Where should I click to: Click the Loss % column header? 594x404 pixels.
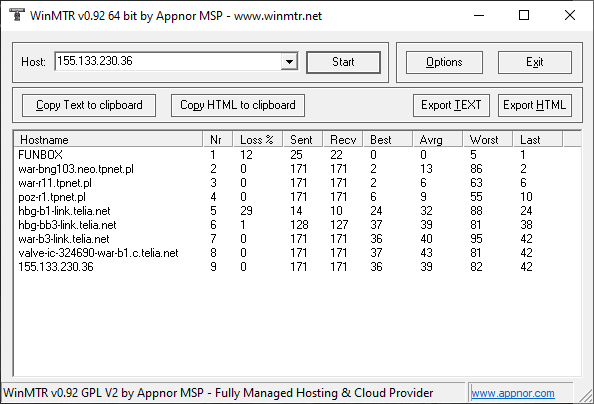tap(258, 139)
